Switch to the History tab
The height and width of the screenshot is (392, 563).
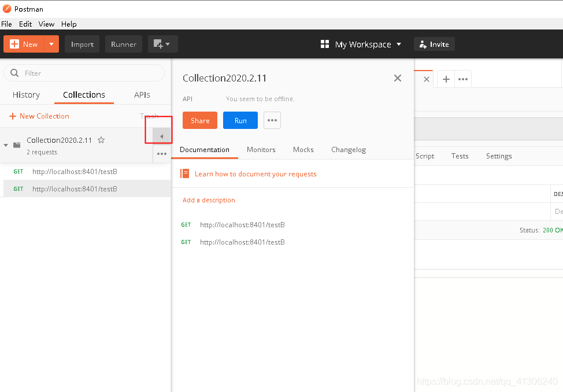(x=26, y=95)
